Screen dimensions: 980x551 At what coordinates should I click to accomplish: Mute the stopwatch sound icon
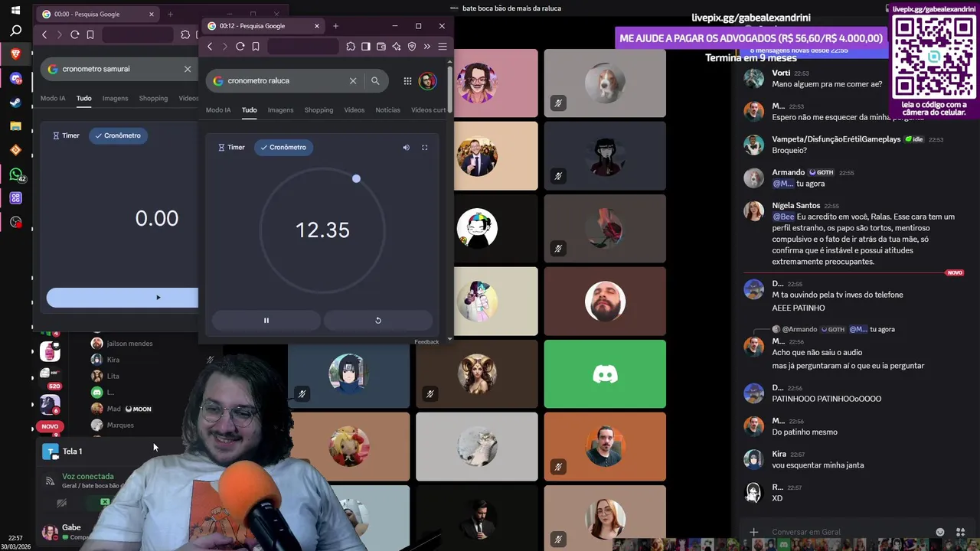point(406,148)
